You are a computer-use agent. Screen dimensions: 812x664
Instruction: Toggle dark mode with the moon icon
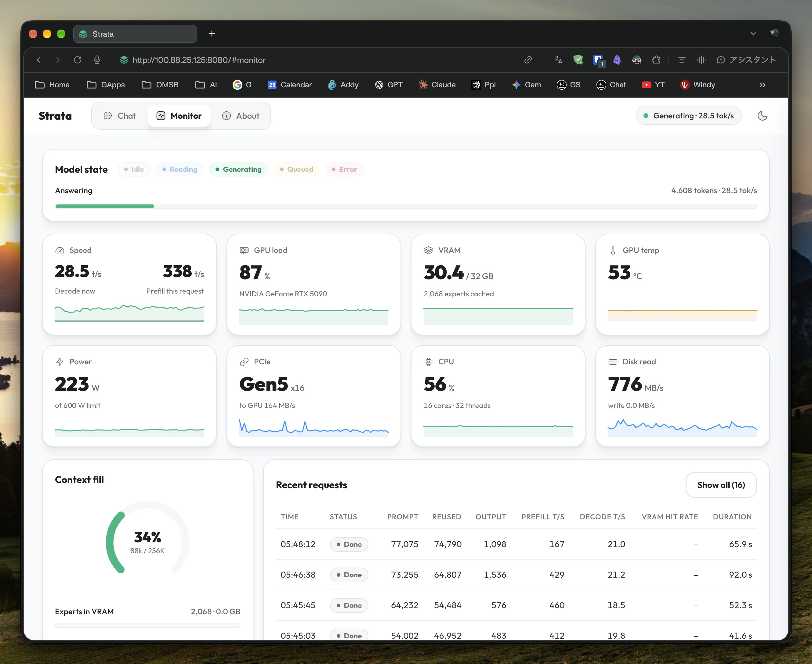coord(762,116)
